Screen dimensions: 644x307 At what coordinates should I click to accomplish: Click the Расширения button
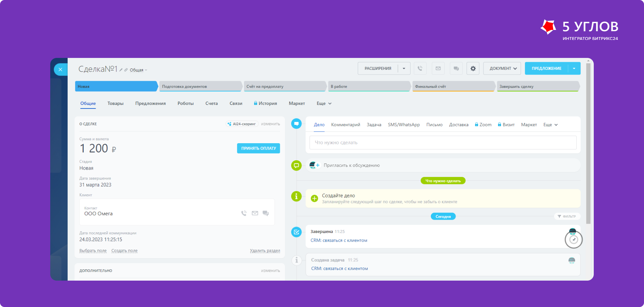click(378, 69)
